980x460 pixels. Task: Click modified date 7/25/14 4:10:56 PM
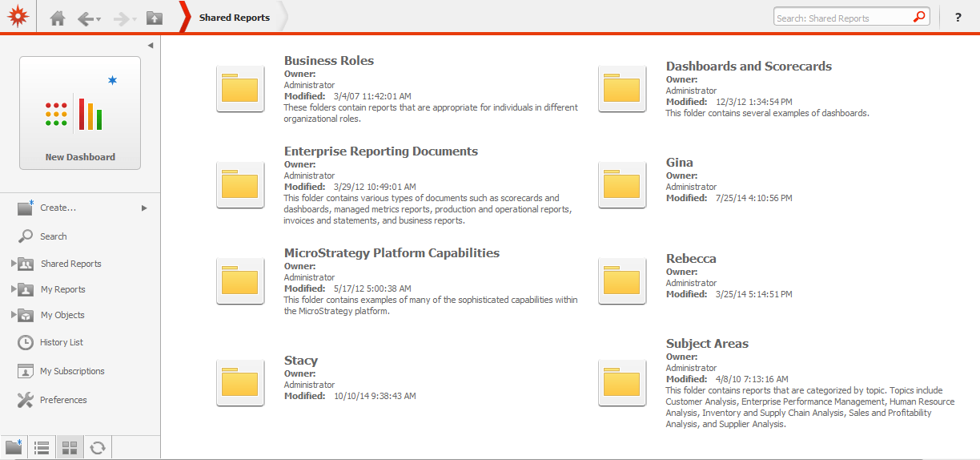click(753, 198)
